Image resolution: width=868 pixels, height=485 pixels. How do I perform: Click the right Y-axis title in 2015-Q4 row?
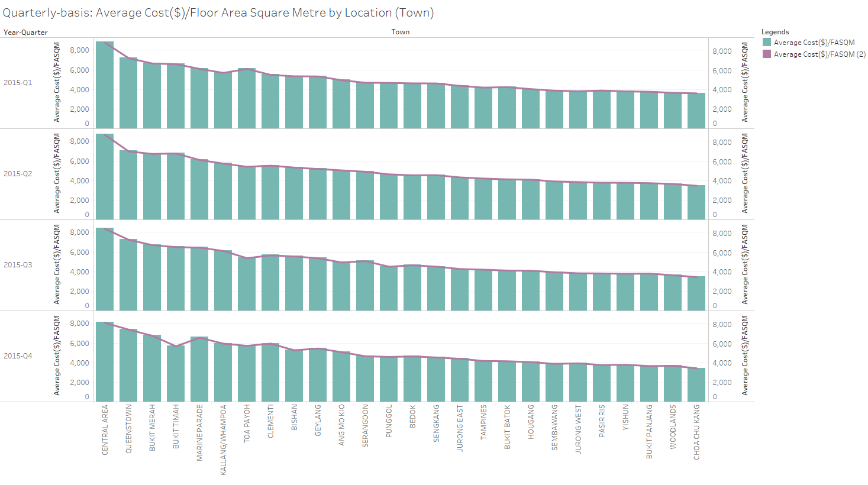tap(745, 355)
